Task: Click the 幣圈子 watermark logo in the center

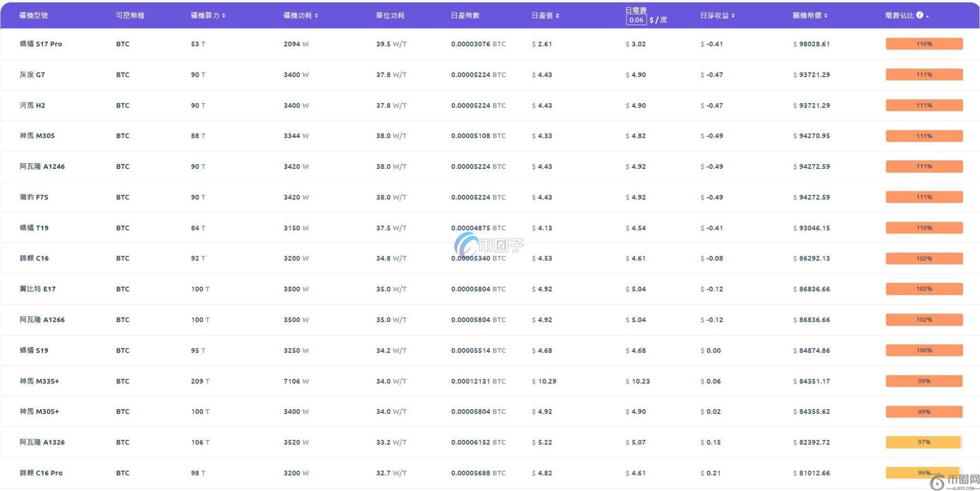Action: click(489, 245)
